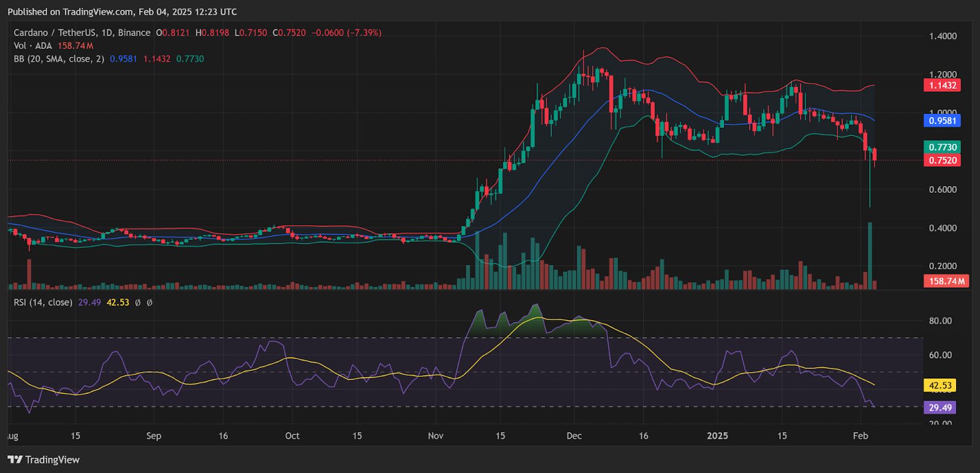This screenshot has height=473, width=980.
Task: Click the Feb label on the time axis
Action: click(x=861, y=436)
